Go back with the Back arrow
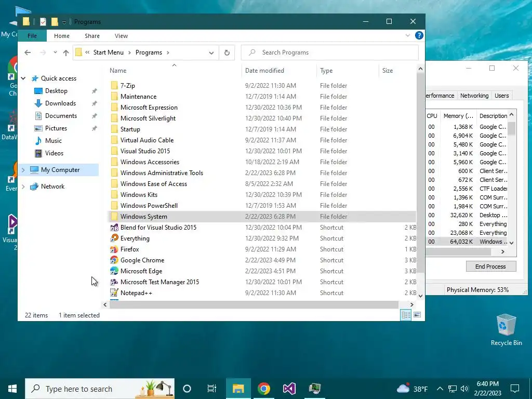Screen dimensions: 532x399 28,52
